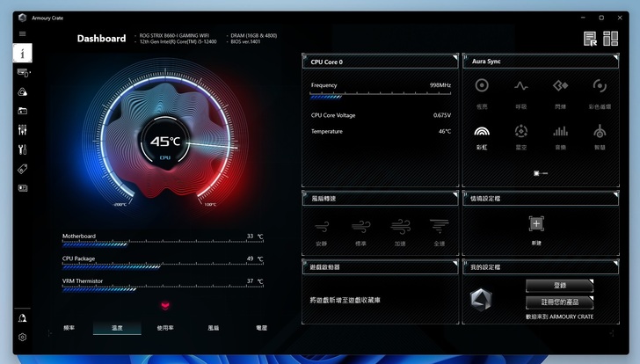Open the hamburger menu in the sidebar
The width and height of the screenshot is (640, 364).
[23, 33]
